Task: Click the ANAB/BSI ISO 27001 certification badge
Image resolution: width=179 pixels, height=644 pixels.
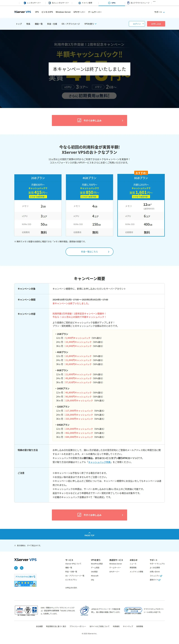Action: (x=26, y=610)
